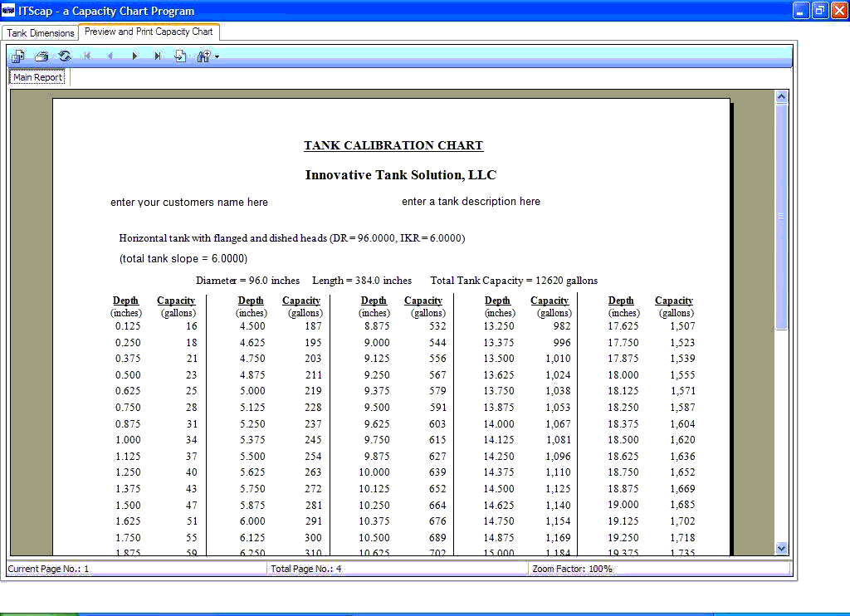Click the 'Horizontal tank with flanged and dished heads' line

tap(292, 238)
